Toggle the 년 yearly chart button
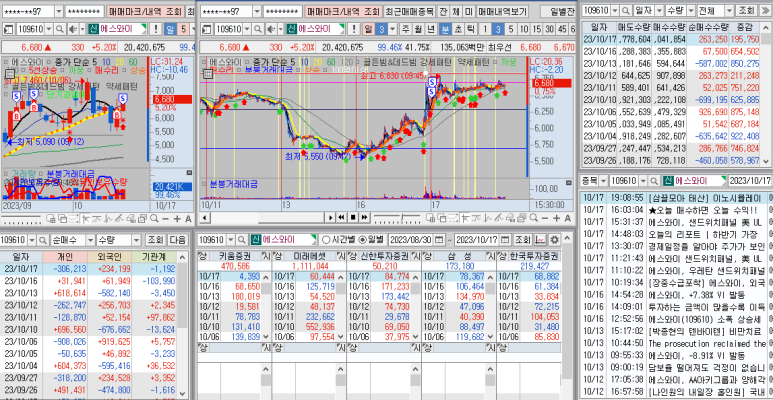 tap(430, 29)
